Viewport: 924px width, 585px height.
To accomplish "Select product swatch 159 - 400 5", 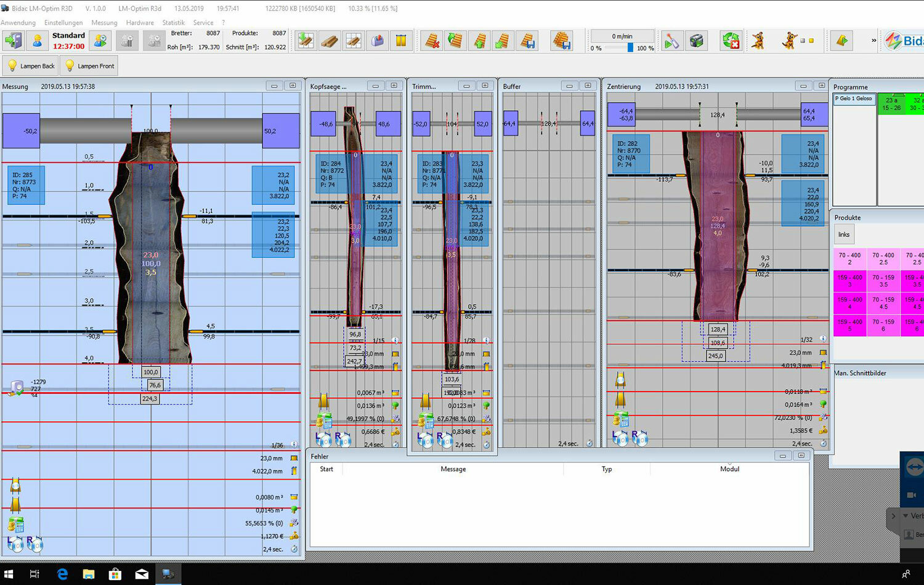I will click(849, 325).
